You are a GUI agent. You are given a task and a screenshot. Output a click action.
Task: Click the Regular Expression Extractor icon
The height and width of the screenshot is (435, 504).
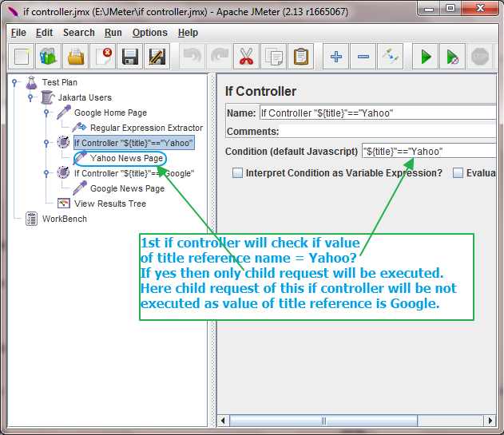pyautogui.click(x=79, y=128)
